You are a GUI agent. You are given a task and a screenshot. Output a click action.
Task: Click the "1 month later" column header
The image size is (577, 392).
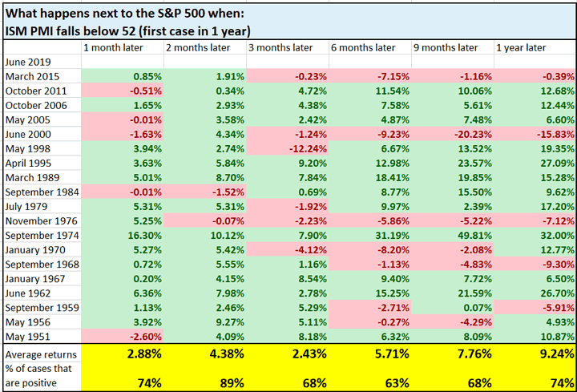[112, 48]
